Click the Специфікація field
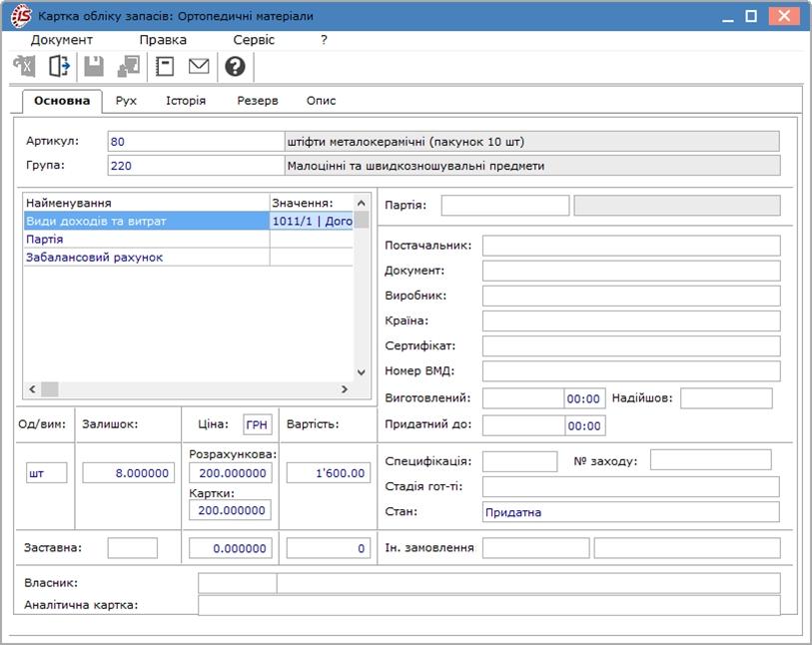Viewport: 812px width, 645px height. (520, 461)
